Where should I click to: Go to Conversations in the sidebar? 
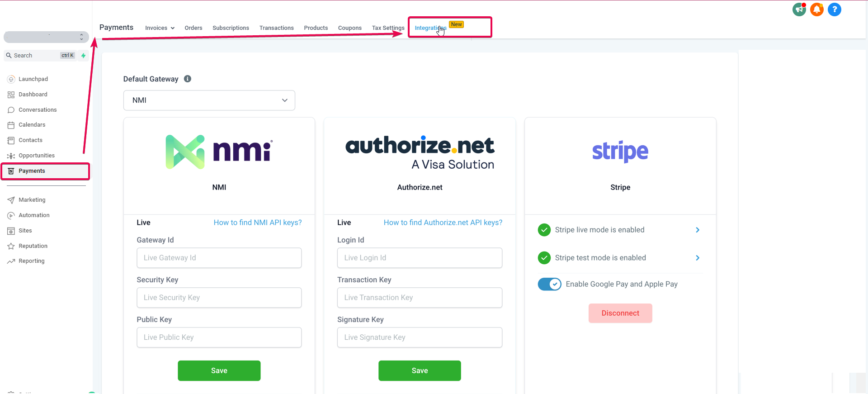pos(38,110)
